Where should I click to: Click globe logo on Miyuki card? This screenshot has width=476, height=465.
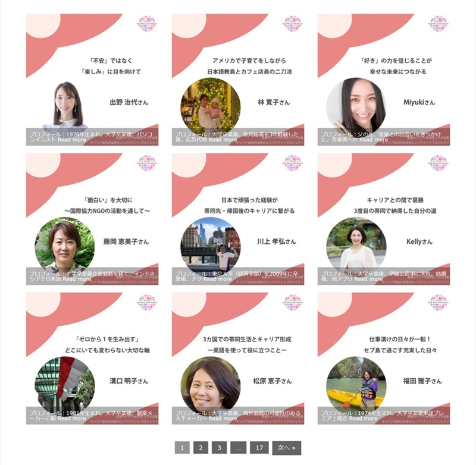point(439,24)
